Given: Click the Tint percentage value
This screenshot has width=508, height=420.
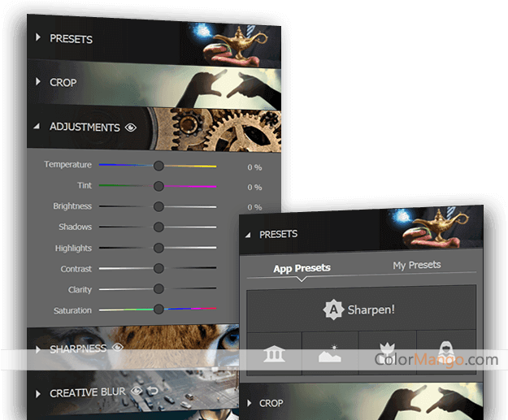Looking at the screenshot, I should (254, 188).
